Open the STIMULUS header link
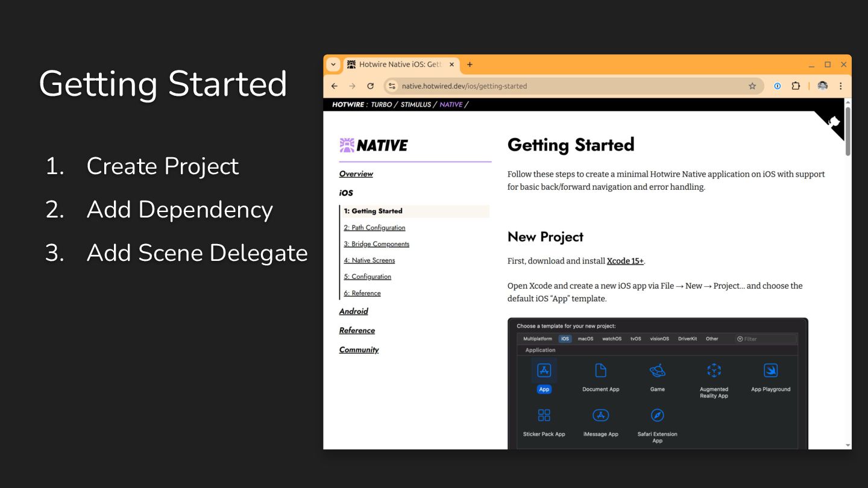The height and width of the screenshot is (488, 868). [416, 104]
